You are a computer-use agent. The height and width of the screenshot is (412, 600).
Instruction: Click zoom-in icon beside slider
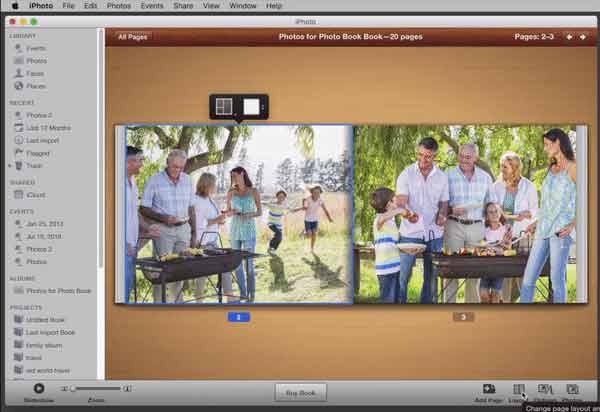tap(127, 389)
